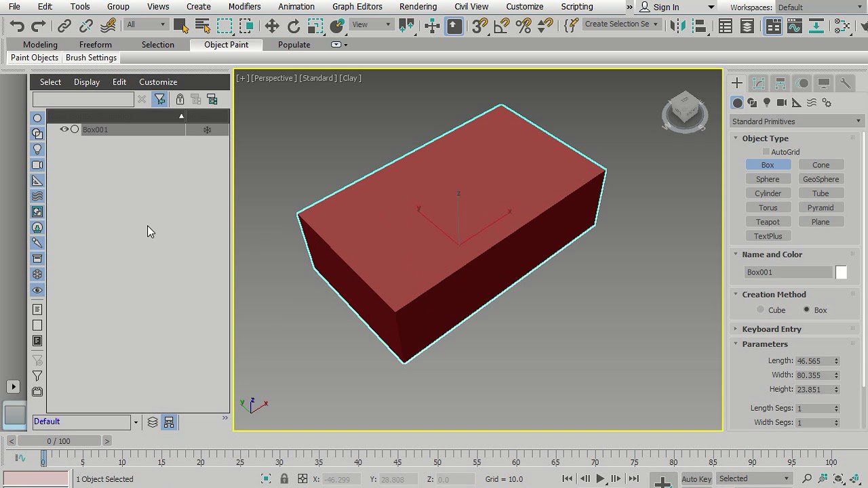Open the reference coordinate View dropdown

(x=372, y=24)
